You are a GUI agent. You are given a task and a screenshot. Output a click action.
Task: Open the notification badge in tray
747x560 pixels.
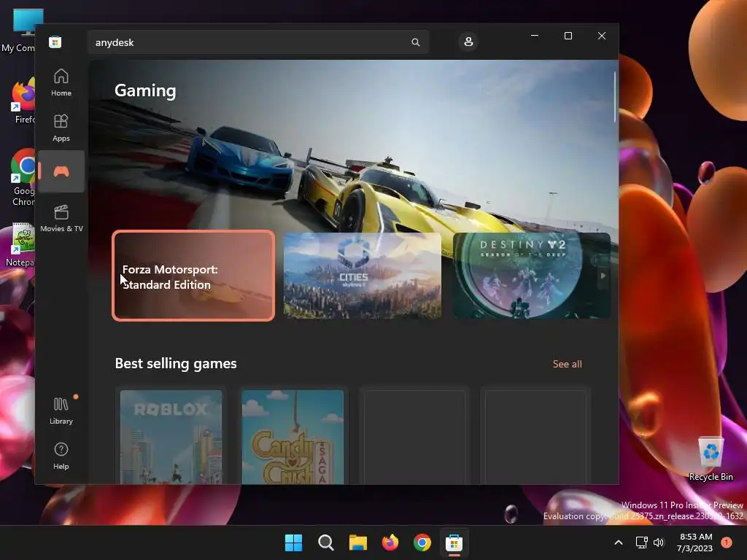[727, 542]
